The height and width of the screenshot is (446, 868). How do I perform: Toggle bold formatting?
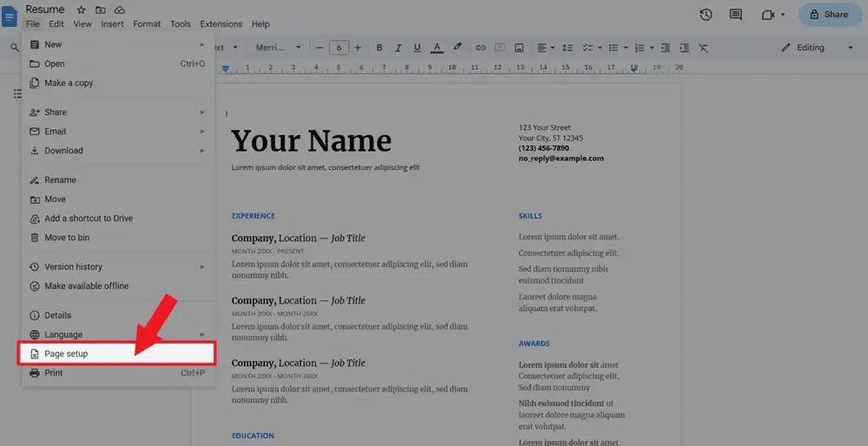[x=379, y=48]
